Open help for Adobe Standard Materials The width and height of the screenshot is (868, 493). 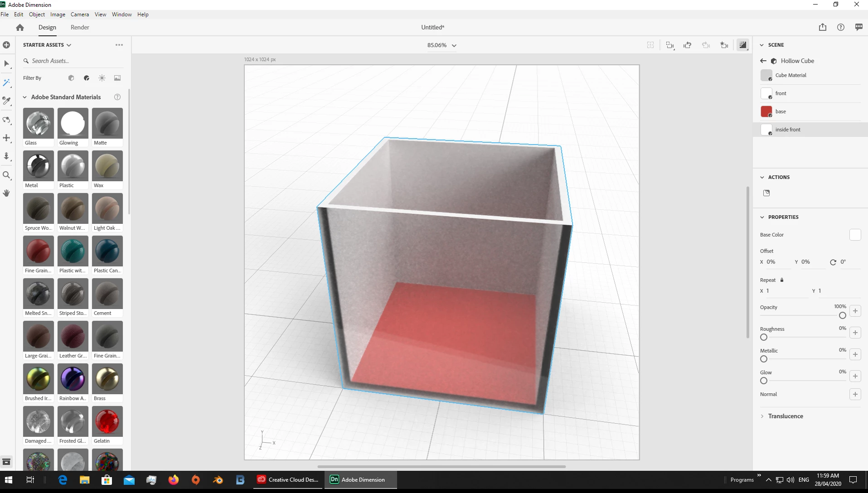117,97
